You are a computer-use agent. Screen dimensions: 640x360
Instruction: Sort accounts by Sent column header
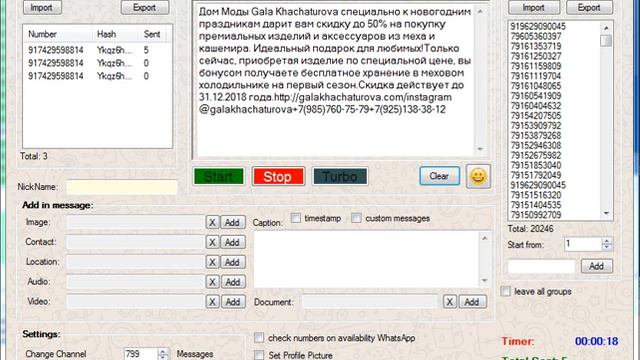click(152, 34)
